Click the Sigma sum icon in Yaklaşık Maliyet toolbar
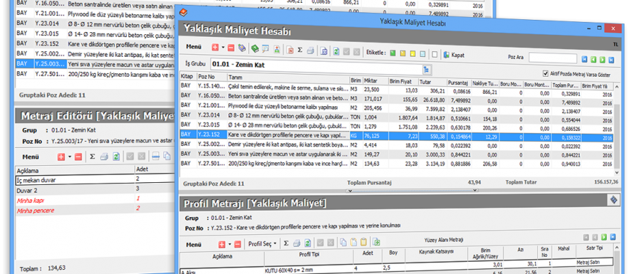 (x=299, y=49)
